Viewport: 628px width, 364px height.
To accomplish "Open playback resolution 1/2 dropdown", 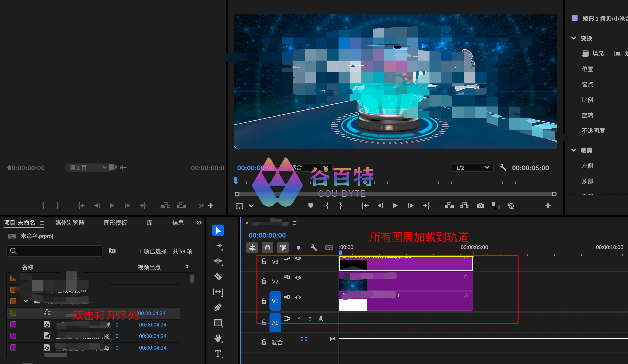I will pos(473,168).
